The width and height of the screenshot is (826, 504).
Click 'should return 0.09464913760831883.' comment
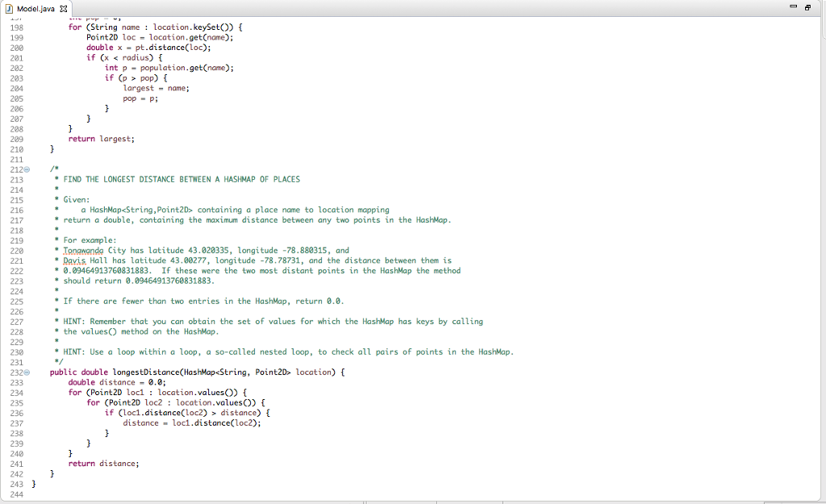(x=139, y=281)
